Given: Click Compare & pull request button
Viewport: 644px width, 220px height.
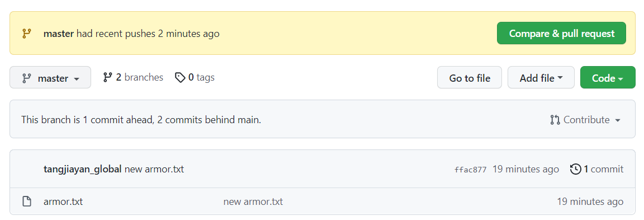Looking at the screenshot, I should coord(561,34).
